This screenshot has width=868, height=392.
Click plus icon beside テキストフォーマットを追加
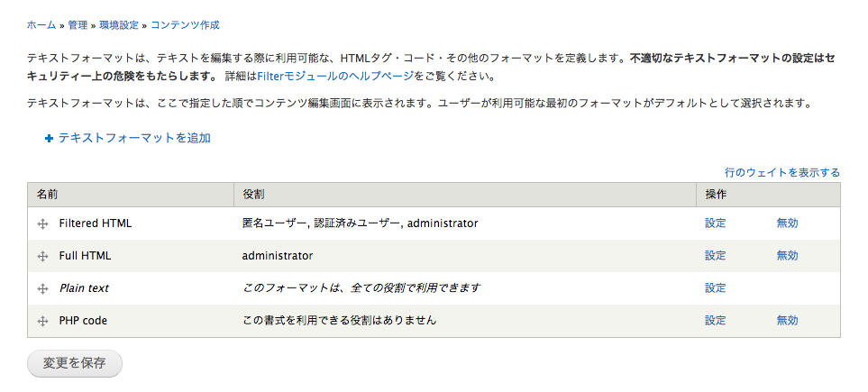[50, 139]
